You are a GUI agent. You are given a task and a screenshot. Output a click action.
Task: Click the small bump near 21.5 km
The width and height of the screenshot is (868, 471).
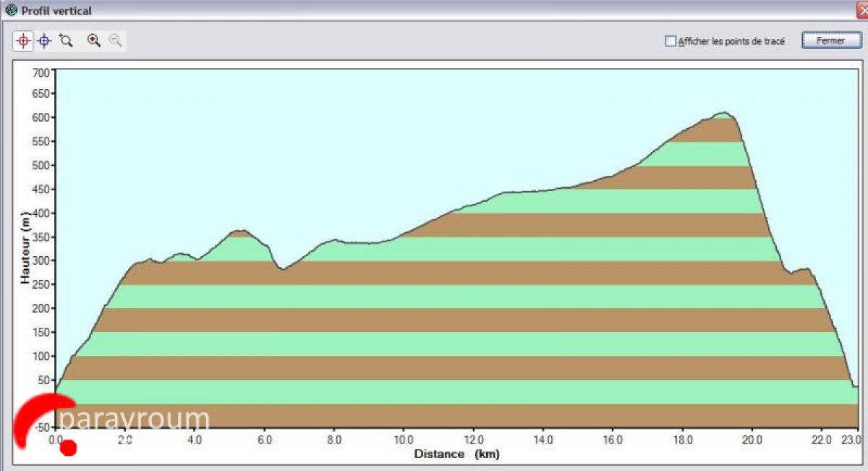tap(804, 270)
